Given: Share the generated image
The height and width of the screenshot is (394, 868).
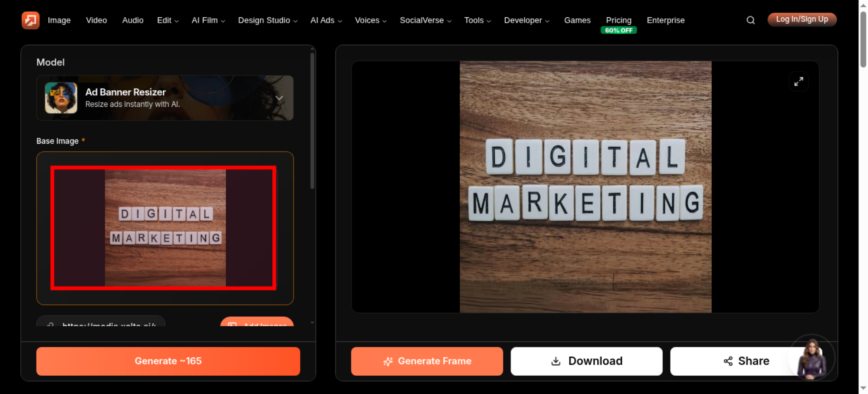Looking at the screenshot, I should click(746, 361).
